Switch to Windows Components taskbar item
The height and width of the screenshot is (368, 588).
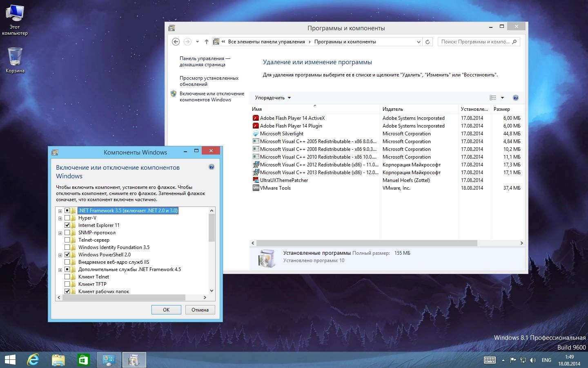(134, 360)
